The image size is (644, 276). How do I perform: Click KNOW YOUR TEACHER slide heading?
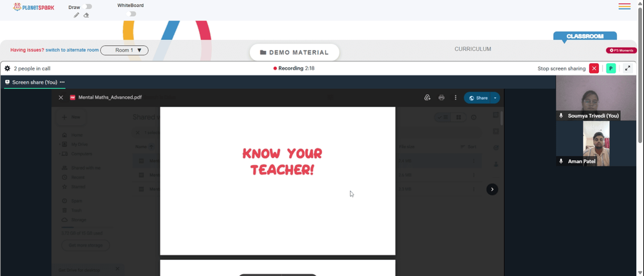[x=282, y=161]
